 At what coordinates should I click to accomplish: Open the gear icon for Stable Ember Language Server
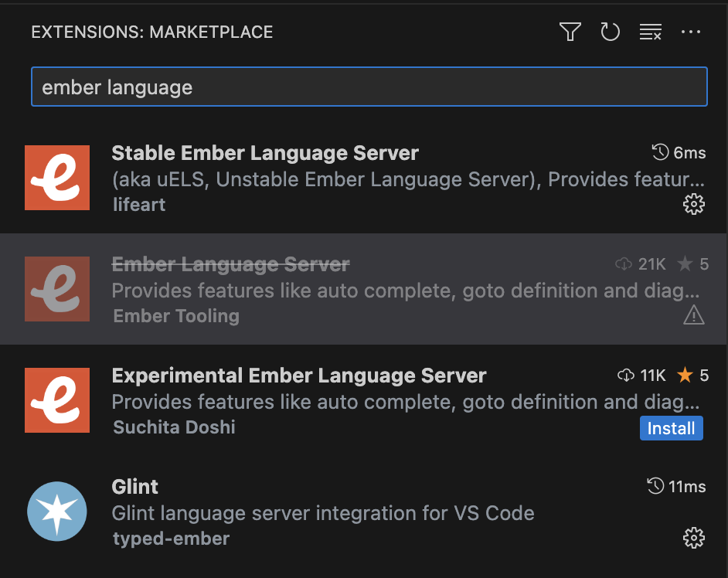pyautogui.click(x=694, y=204)
